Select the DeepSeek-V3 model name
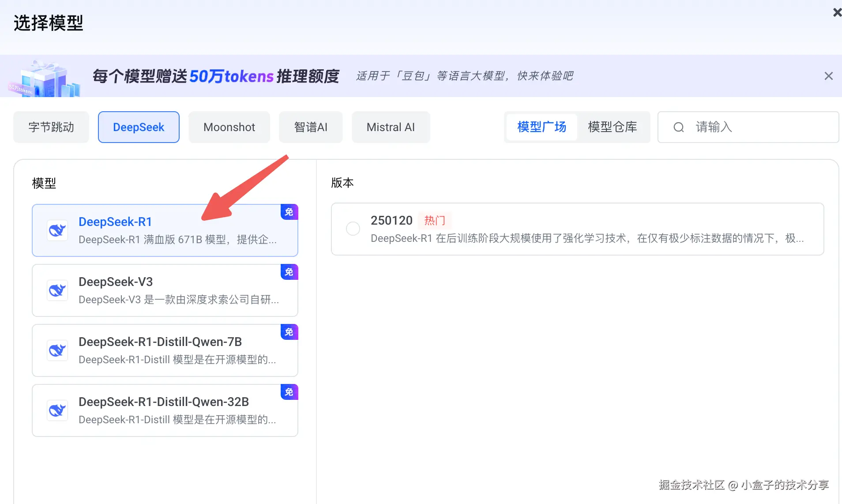 pyautogui.click(x=116, y=282)
